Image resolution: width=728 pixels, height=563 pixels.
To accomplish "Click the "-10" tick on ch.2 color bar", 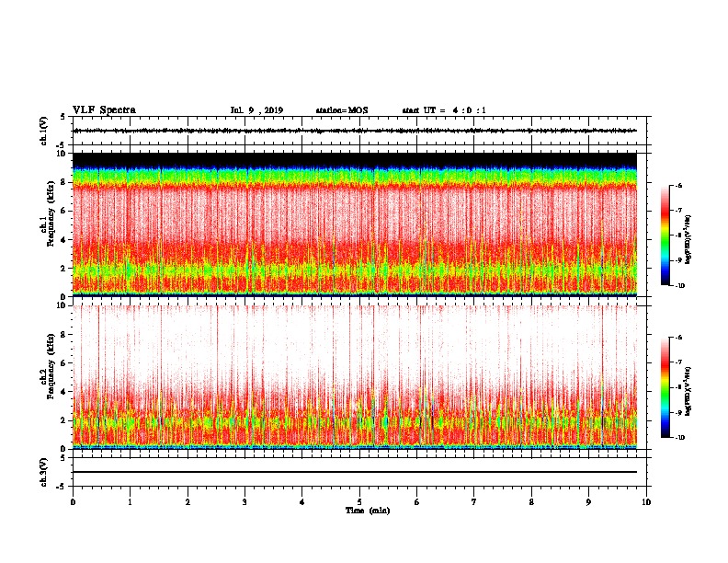I will pyautogui.click(x=679, y=438).
